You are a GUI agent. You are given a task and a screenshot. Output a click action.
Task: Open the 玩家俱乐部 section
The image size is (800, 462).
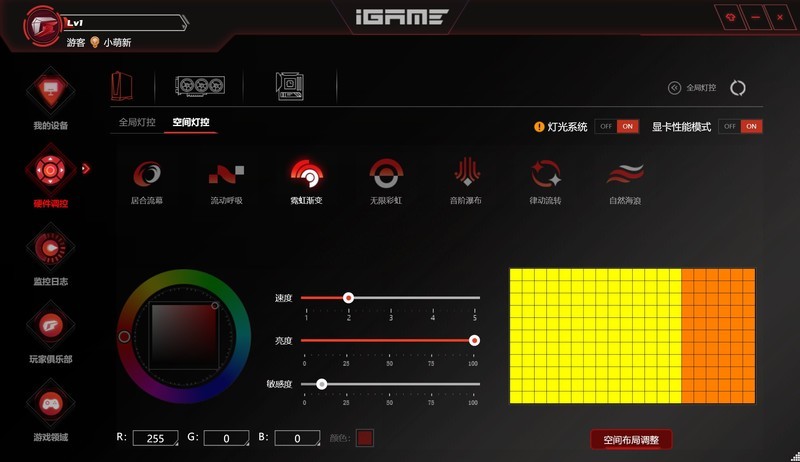(x=51, y=333)
